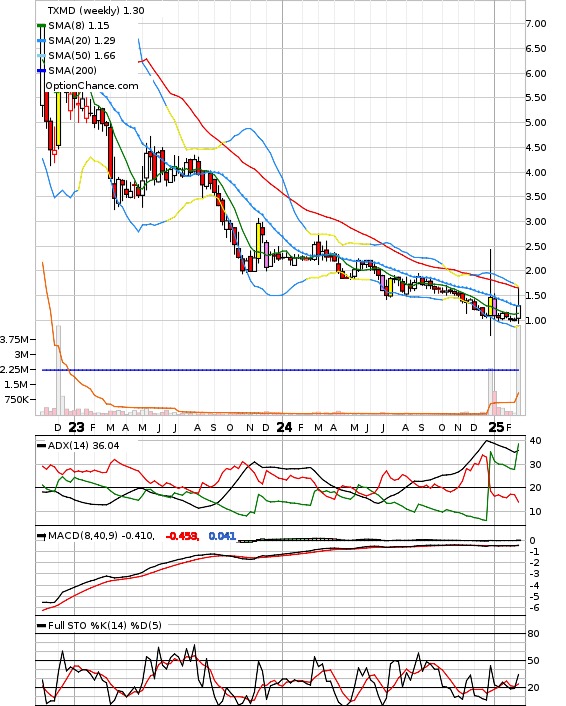
Task: Click the TXMD (weekly) 1.30 title
Action: point(96,10)
